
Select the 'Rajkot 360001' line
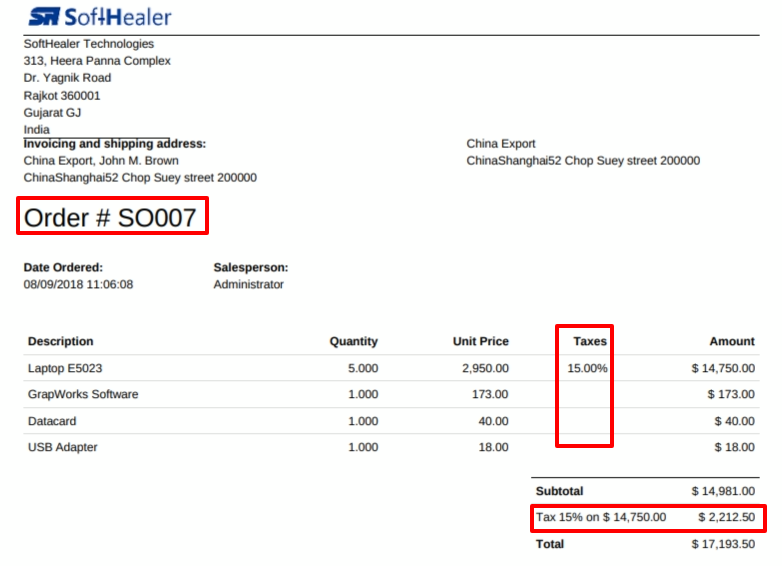click(62, 95)
